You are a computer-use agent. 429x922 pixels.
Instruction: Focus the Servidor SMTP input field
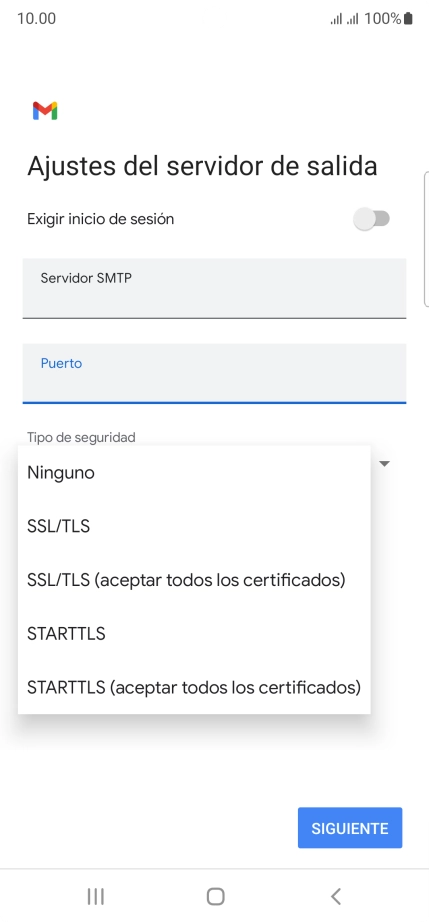click(x=214, y=288)
